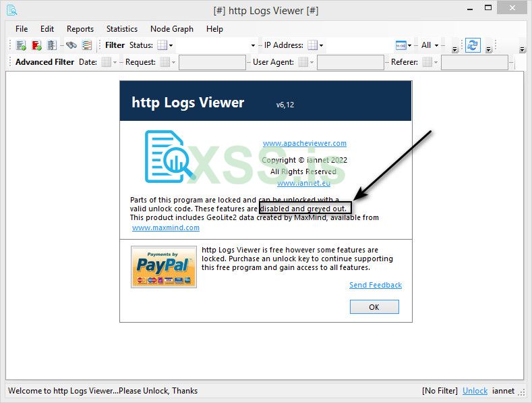532x403 pixels.
Task: Open the Reports menu
Action: [80, 29]
